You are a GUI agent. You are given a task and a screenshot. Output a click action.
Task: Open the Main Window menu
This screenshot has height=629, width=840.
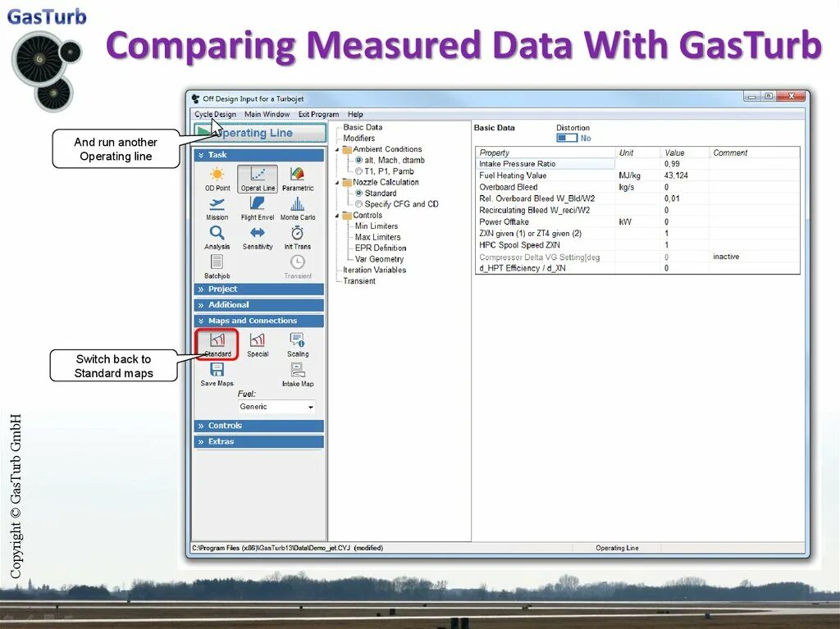coord(267,114)
